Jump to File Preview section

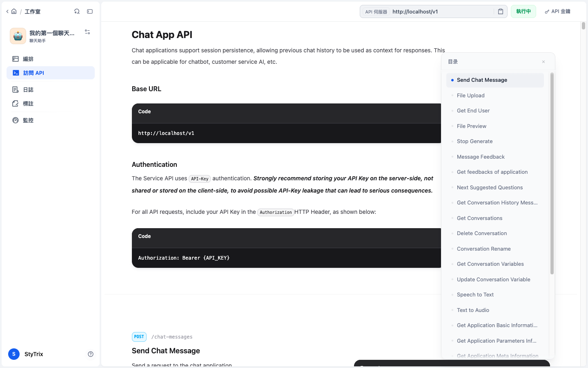tap(495, 126)
